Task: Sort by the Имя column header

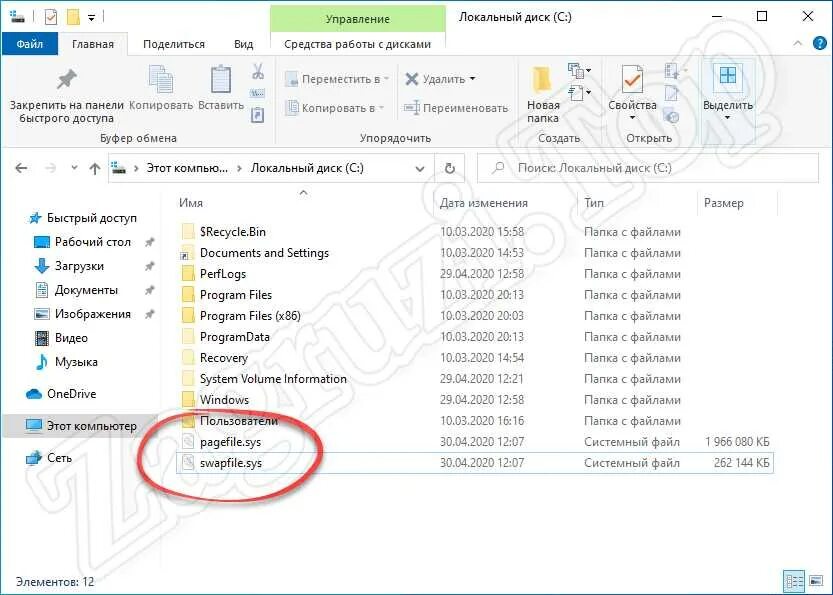Action: point(191,203)
